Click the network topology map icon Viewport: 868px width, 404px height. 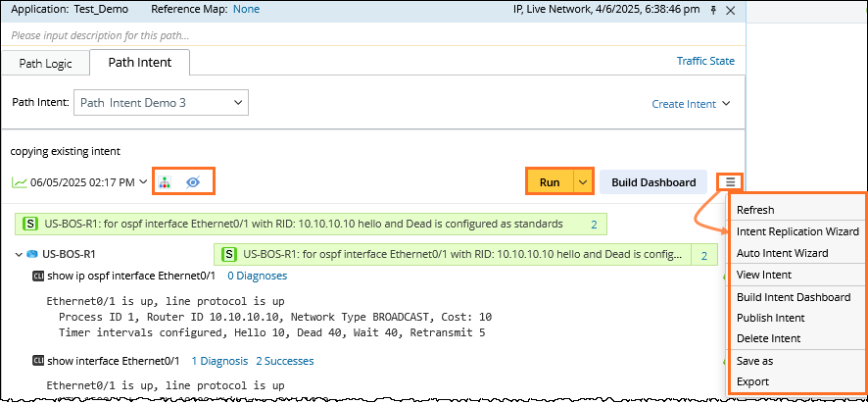click(165, 182)
